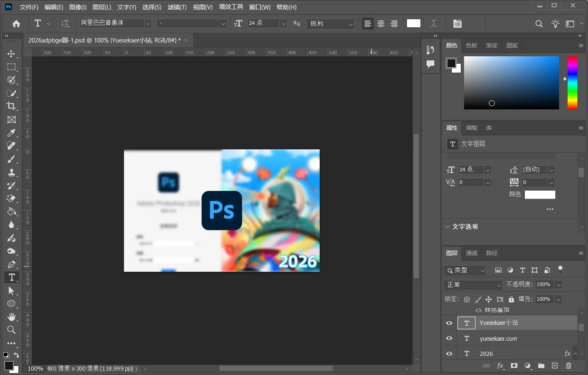Open the 滤镜 menu
This screenshot has height=375, width=588.
pyautogui.click(x=177, y=7)
